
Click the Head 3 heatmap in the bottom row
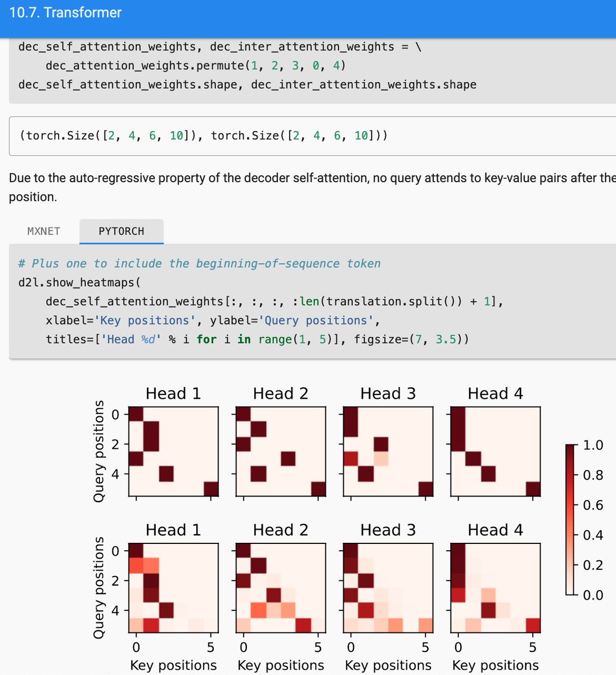point(387,587)
